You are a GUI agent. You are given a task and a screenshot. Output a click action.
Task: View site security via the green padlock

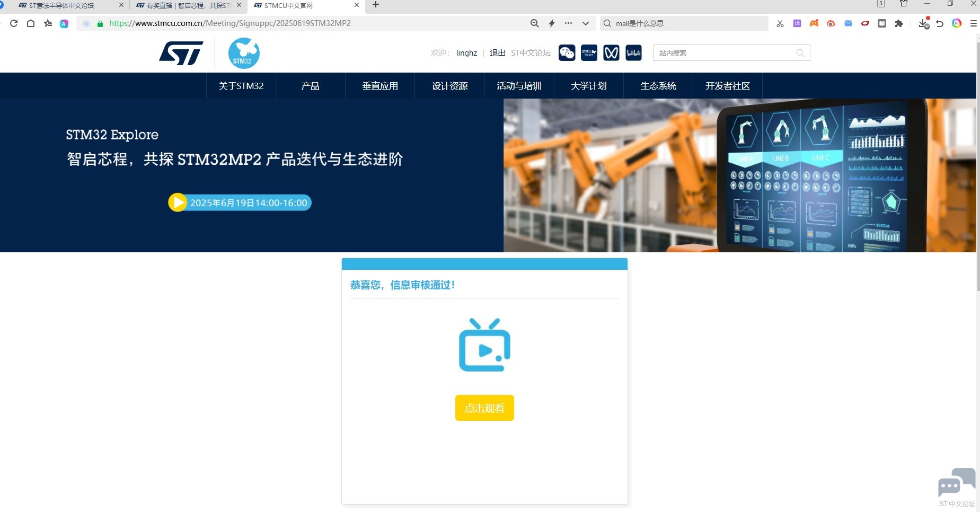[x=100, y=23]
